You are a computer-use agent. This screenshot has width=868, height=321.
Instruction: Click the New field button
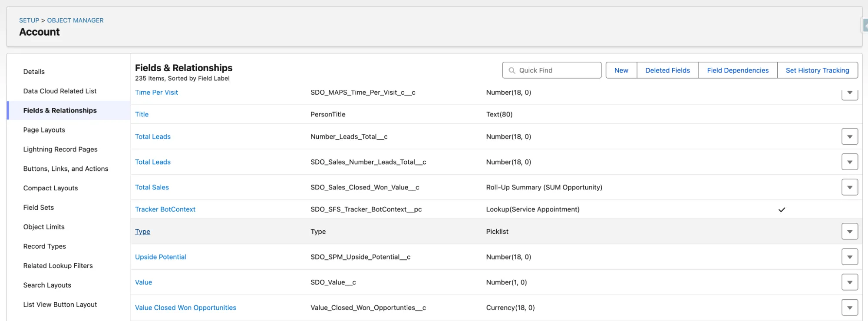pyautogui.click(x=621, y=70)
